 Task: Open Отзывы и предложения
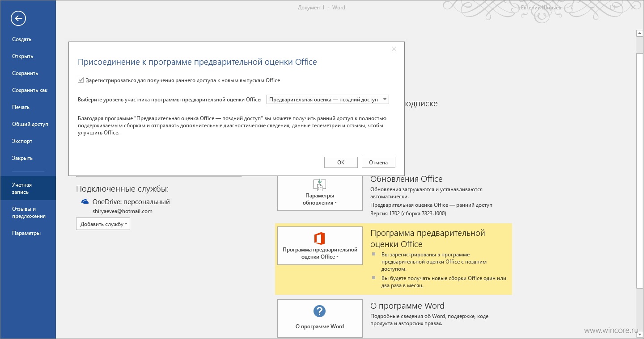28,213
